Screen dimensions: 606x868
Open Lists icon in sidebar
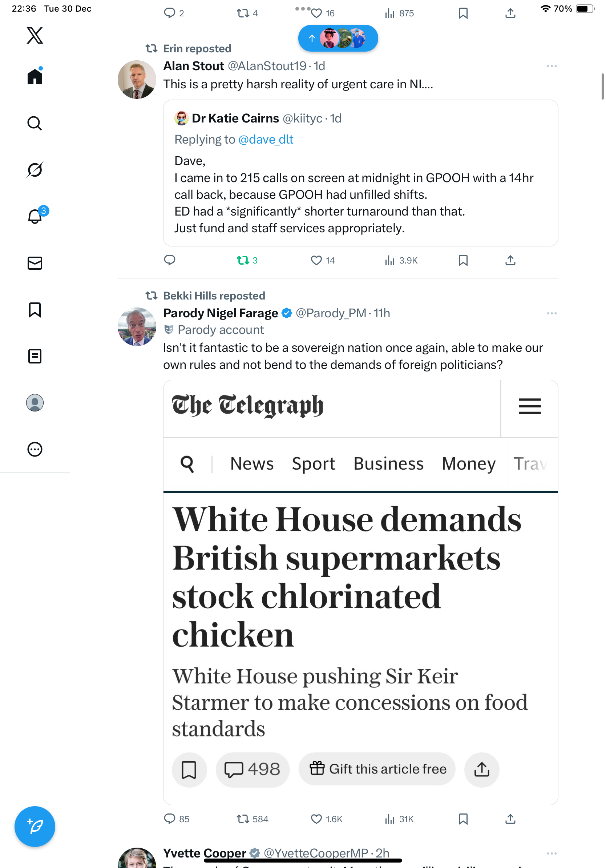[x=35, y=356]
